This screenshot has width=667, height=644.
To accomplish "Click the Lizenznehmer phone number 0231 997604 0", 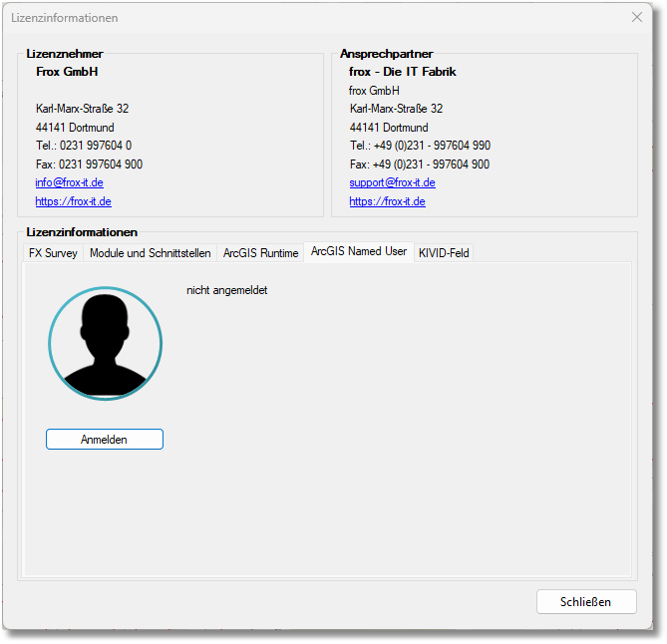I will tap(84, 146).
